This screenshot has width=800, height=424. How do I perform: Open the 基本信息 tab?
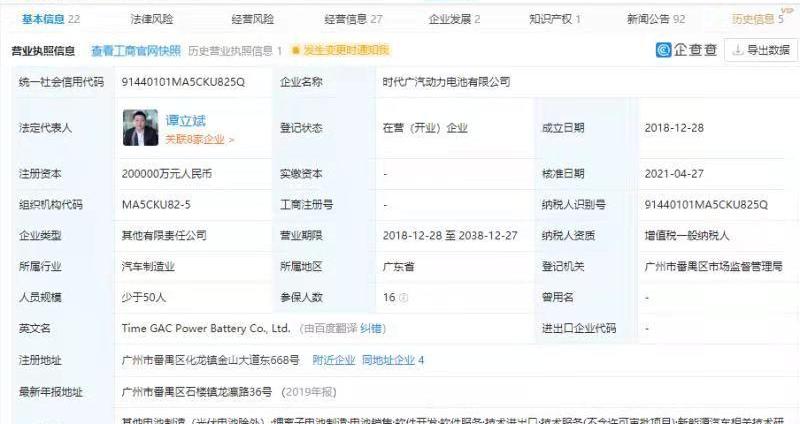tap(51, 19)
